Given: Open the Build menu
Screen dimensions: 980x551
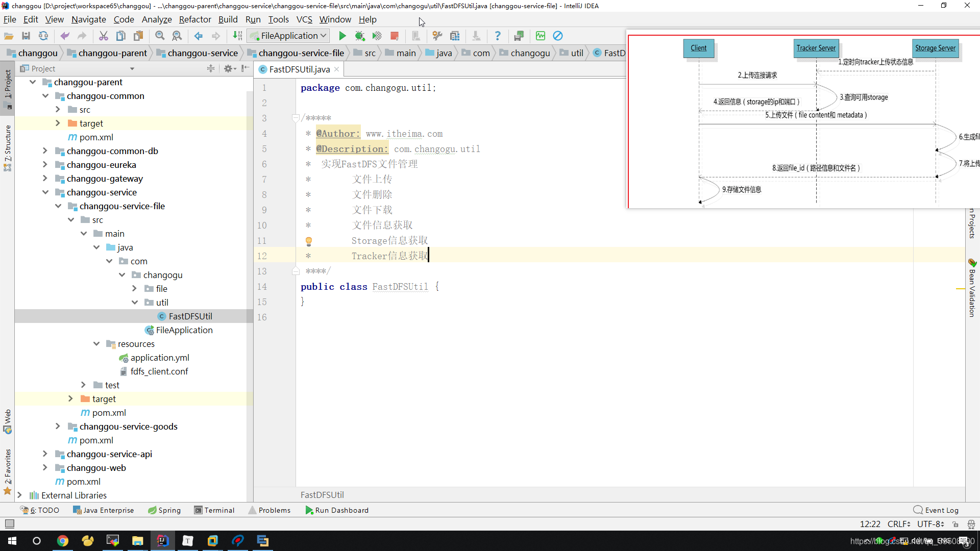Looking at the screenshot, I should (x=228, y=19).
